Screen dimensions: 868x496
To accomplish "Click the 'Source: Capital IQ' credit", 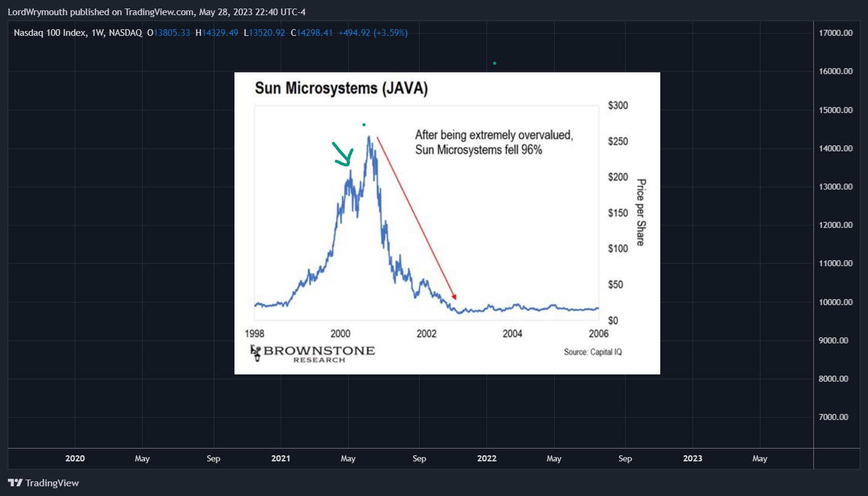I will click(593, 352).
